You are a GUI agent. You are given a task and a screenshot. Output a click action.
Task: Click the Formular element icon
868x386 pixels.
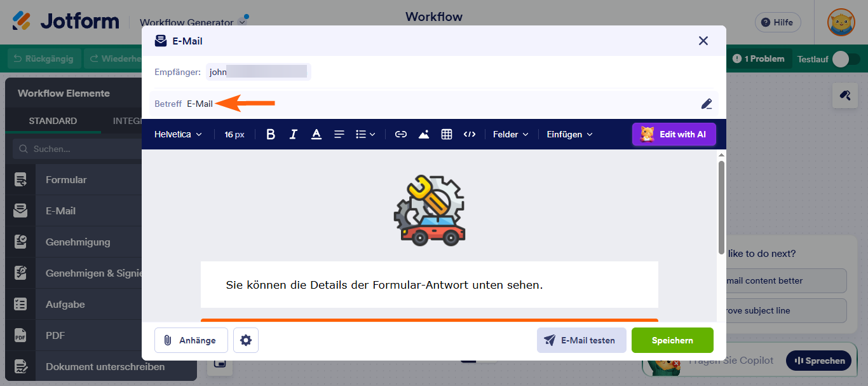pyautogui.click(x=21, y=180)
